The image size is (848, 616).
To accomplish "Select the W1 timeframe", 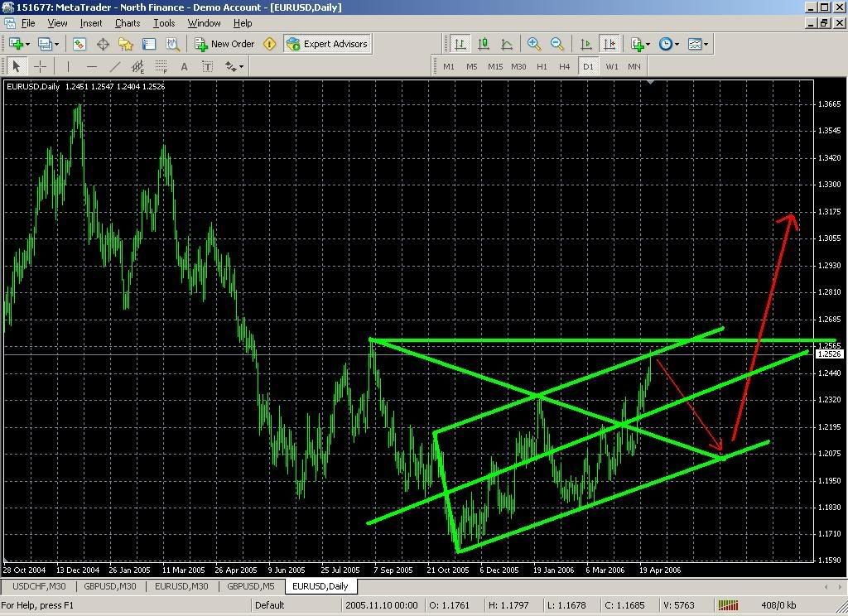I will tap(612, 66).
